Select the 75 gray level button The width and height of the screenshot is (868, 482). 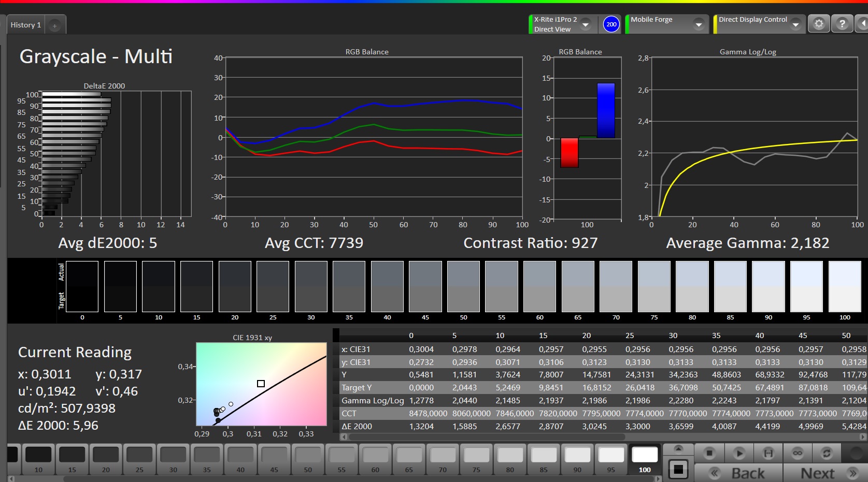[476, 459]
